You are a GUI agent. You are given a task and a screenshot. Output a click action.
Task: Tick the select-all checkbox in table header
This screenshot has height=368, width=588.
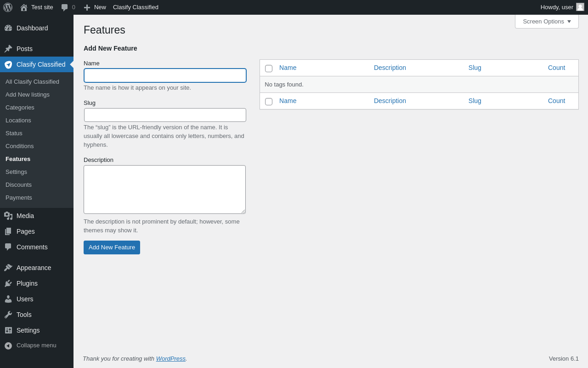coord(269,69)
